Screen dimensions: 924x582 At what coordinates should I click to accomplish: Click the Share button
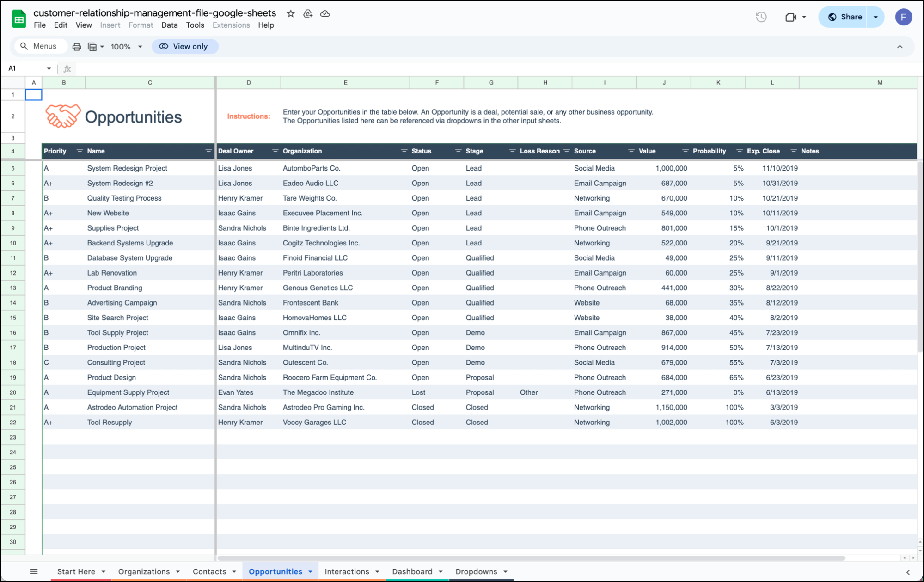844,17
